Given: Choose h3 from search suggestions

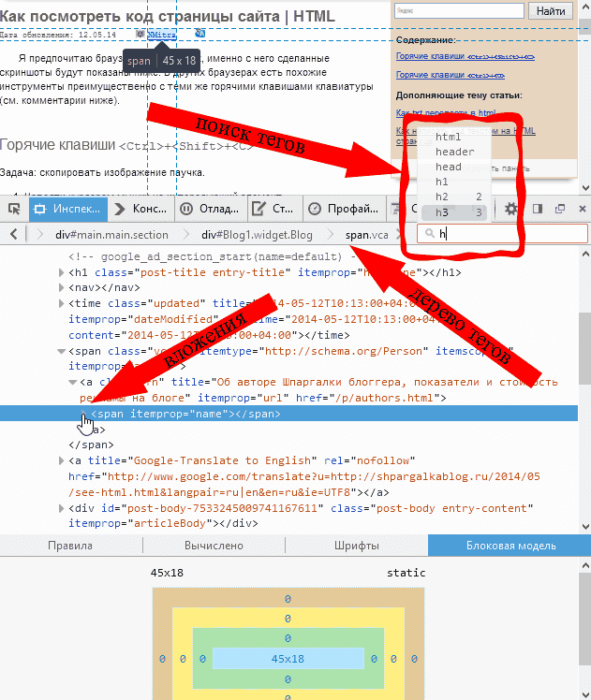Looking at the screenshot, I should [454, 212].
